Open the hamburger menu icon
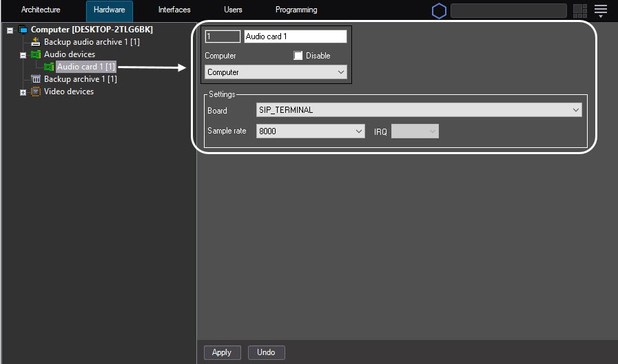Screen dimensions: 618x364 (x=601, y=11)
